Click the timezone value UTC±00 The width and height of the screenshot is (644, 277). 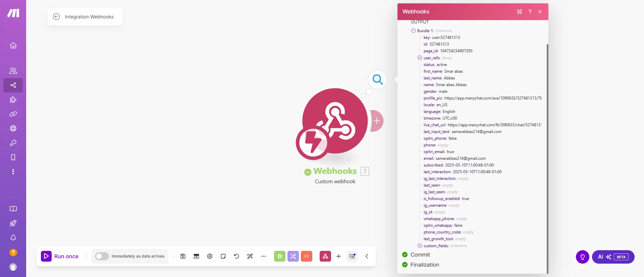(x=450, y=118)
